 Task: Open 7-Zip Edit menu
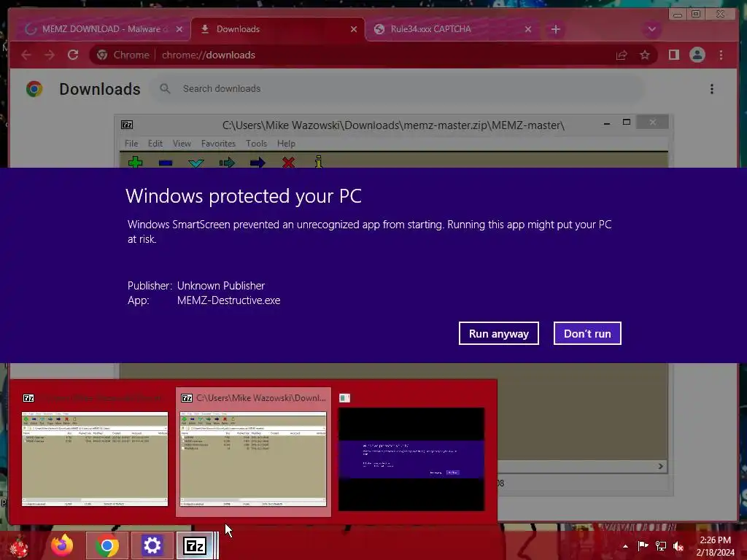point(155,144)
